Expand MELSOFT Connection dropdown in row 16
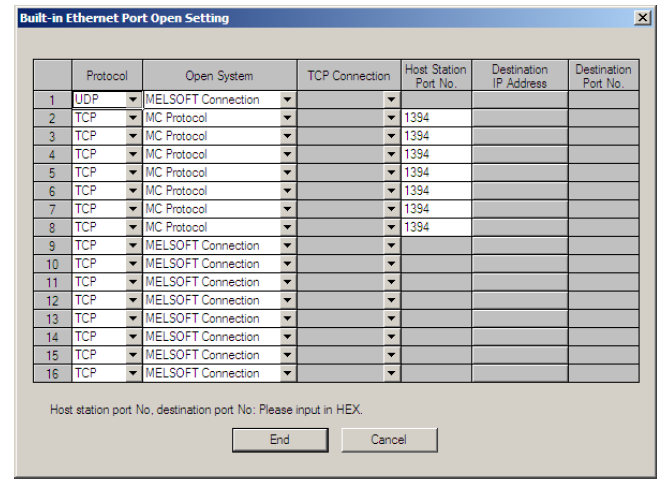Image resolution: width=666 pixels, height=491 pixels. (288, 374)
